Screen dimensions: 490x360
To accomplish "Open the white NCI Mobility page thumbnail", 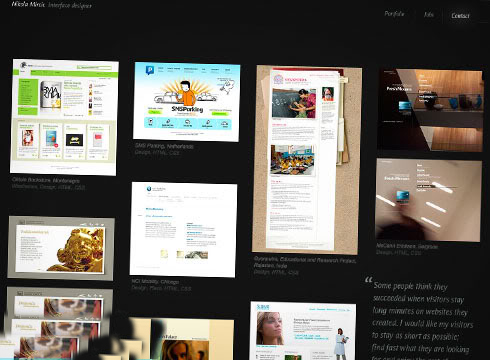I will [183, 230].
